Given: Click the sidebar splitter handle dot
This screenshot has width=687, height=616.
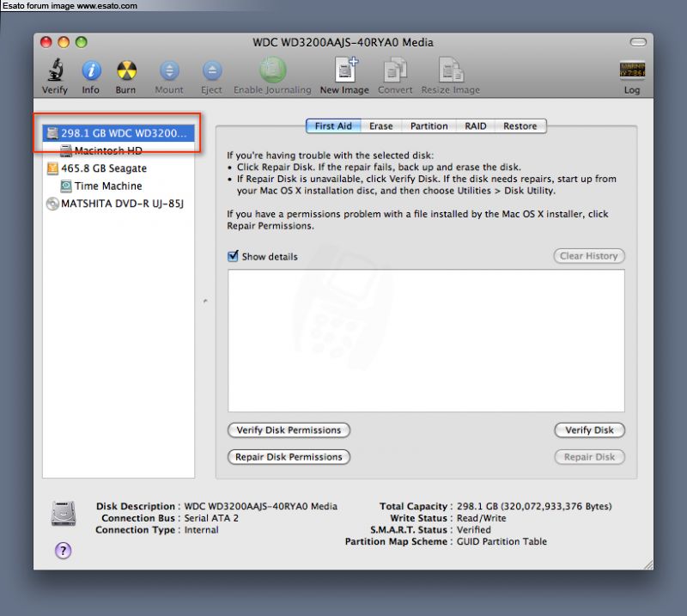Looking at the screenshot, I should (205, 301).
